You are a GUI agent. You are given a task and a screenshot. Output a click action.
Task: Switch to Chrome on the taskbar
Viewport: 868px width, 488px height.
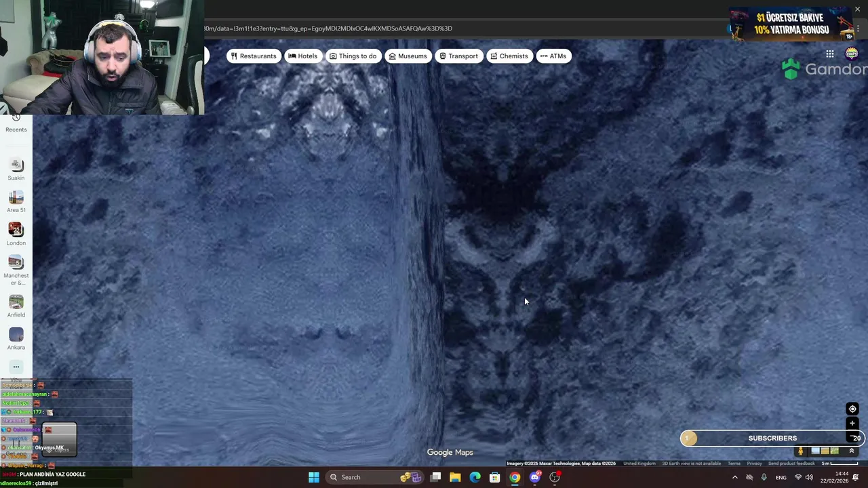click(x=515, y=477)
